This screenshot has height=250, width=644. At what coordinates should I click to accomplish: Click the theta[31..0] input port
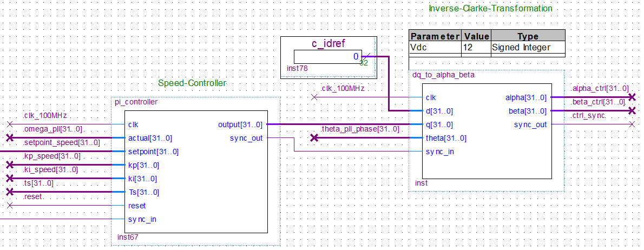click(446, 138)
